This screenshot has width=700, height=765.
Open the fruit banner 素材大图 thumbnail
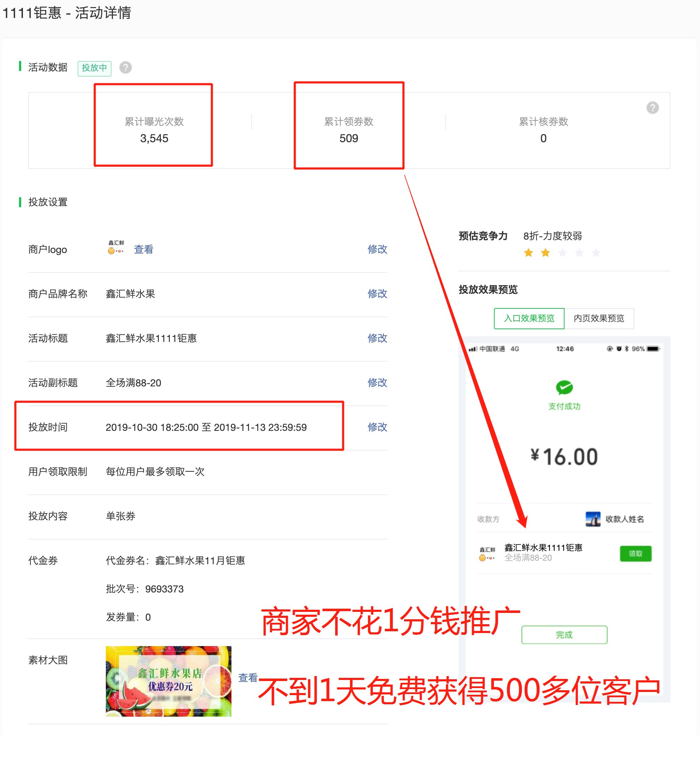pyautogui.click(x=168, y=681)
